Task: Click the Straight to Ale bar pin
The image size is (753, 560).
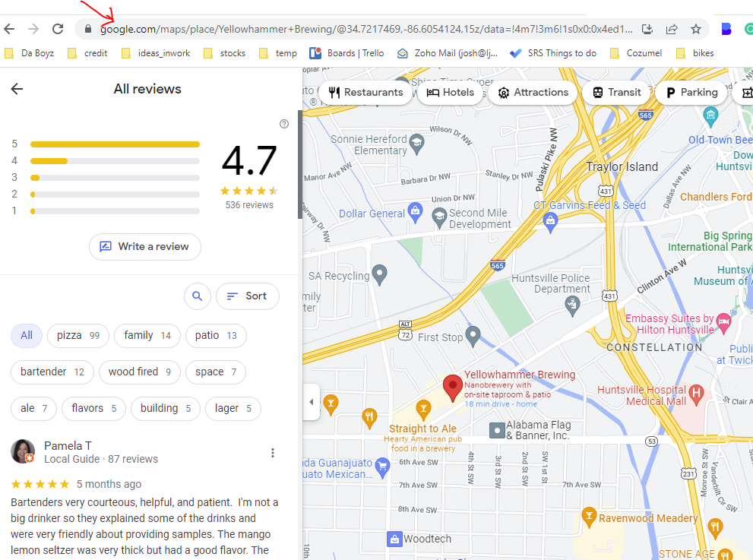Action: (x=423, y=410)
